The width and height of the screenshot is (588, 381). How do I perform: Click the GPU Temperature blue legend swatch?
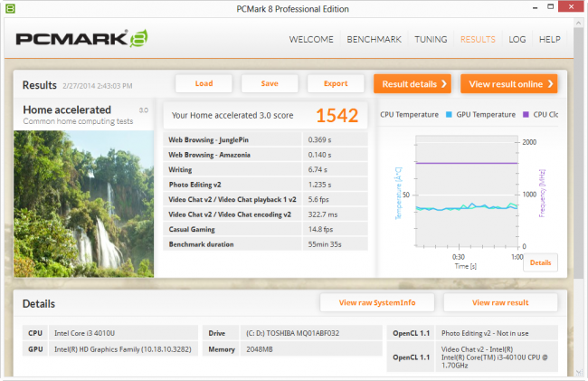(449, 114)
